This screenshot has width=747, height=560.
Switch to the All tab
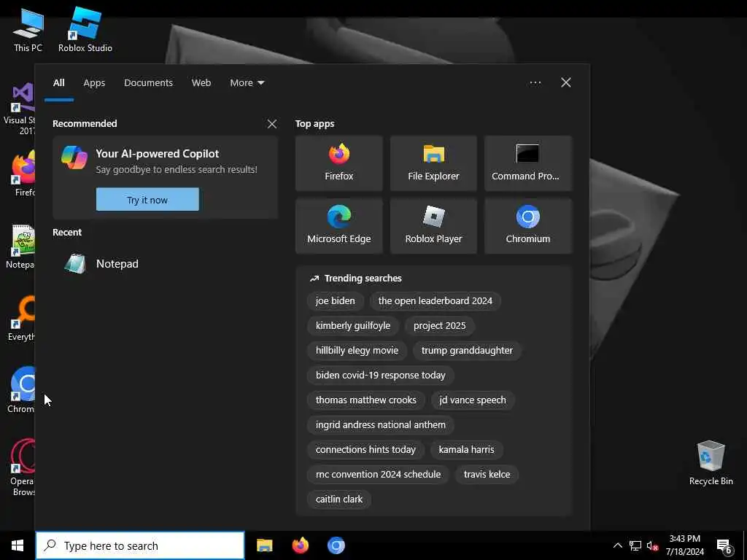click(59, 83)
